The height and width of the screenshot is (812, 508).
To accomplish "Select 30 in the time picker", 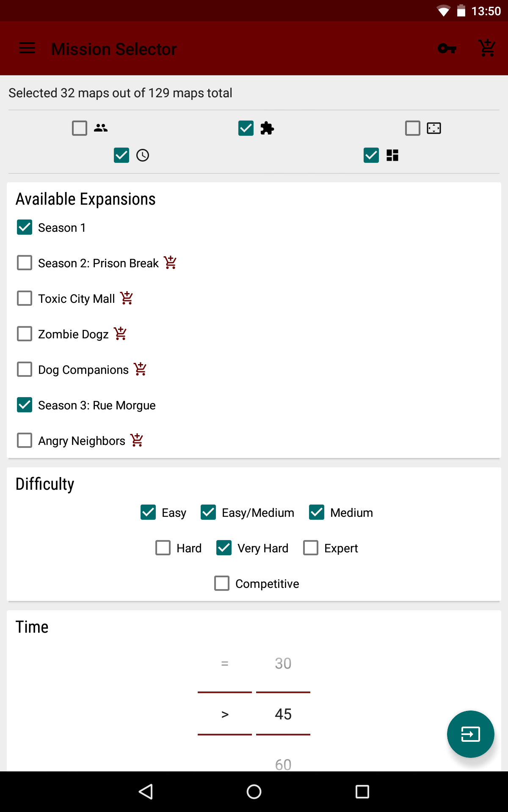I will [x=283, y=663].
